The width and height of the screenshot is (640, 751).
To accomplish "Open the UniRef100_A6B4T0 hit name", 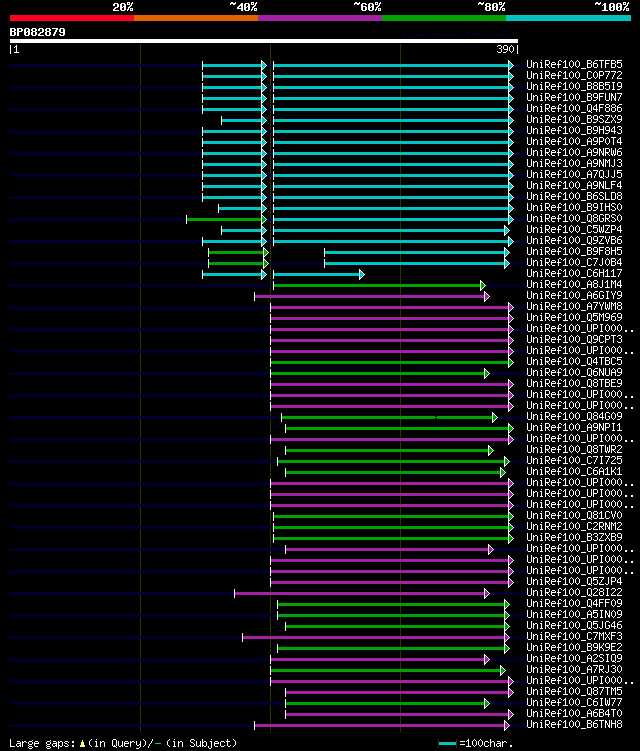I will coord(574,715).
